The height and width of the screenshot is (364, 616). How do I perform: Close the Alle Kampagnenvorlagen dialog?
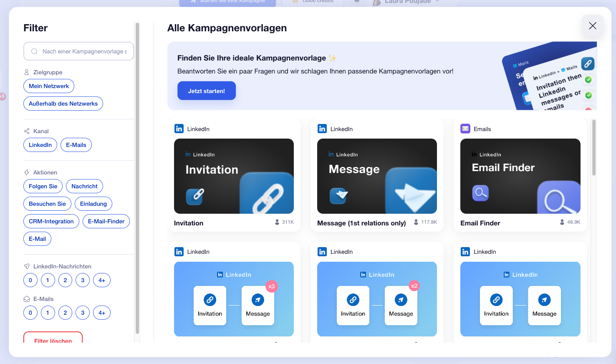coord(593,26)
